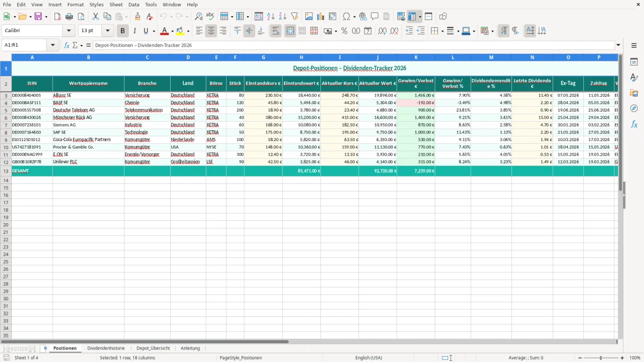Open the font size 13 pt dropdown
This screenshot has width=644, height=362.
click(107, 31)
